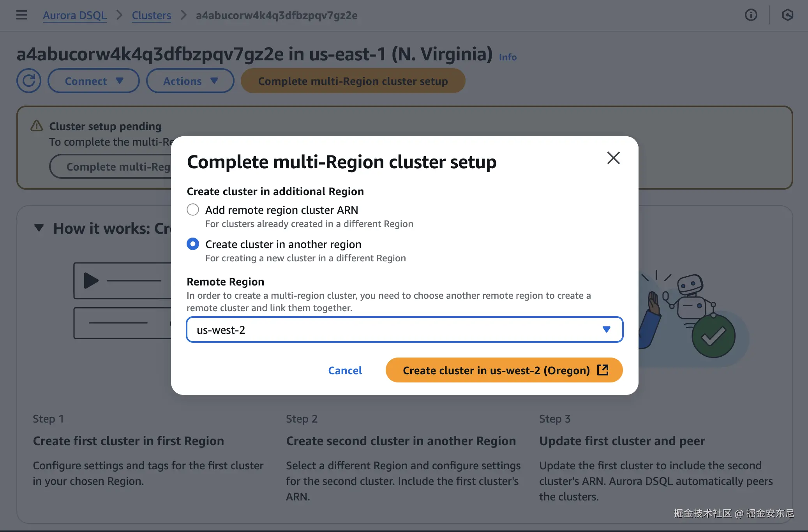The height and width of the screenshot is (532, 808).
Task: Refresh the cluster page
Action: tap(29, 81)
